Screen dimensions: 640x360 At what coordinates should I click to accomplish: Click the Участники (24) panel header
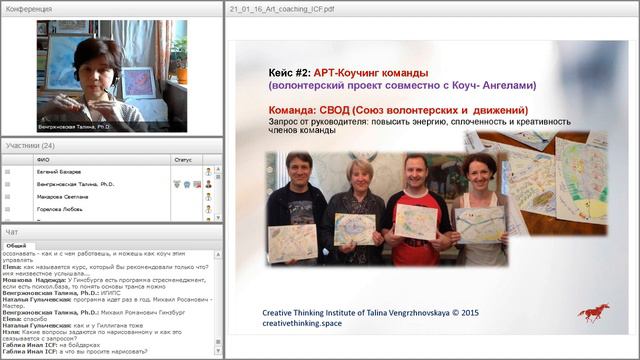click(x=112, y=146)
